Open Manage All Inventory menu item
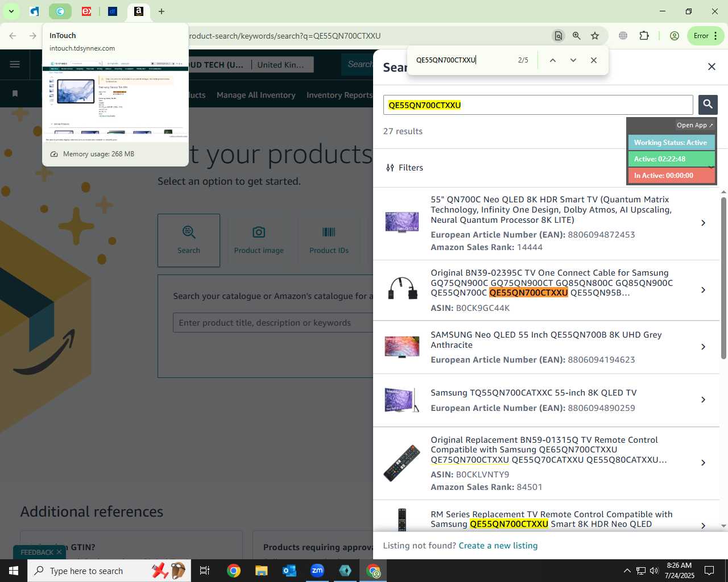 (256, 95)
